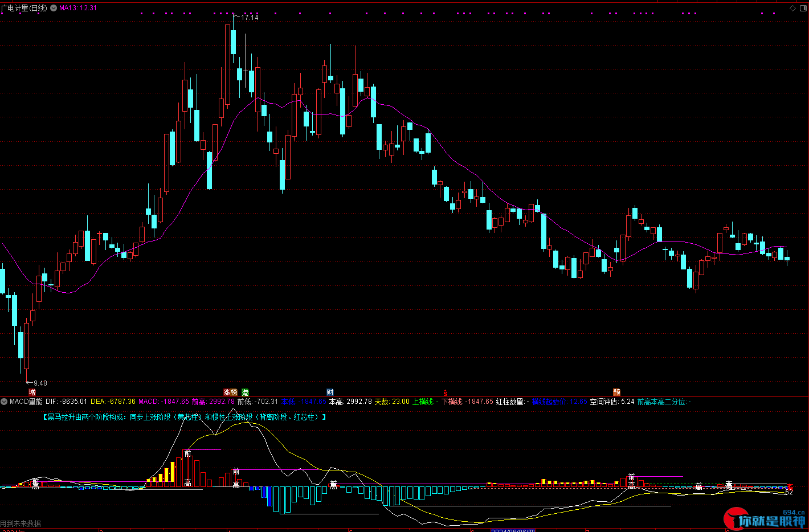This screenshot has width=809, height=532.
Task: Click the 红柱数量 label
Action: pyautogui.click(x=510, y=402)
